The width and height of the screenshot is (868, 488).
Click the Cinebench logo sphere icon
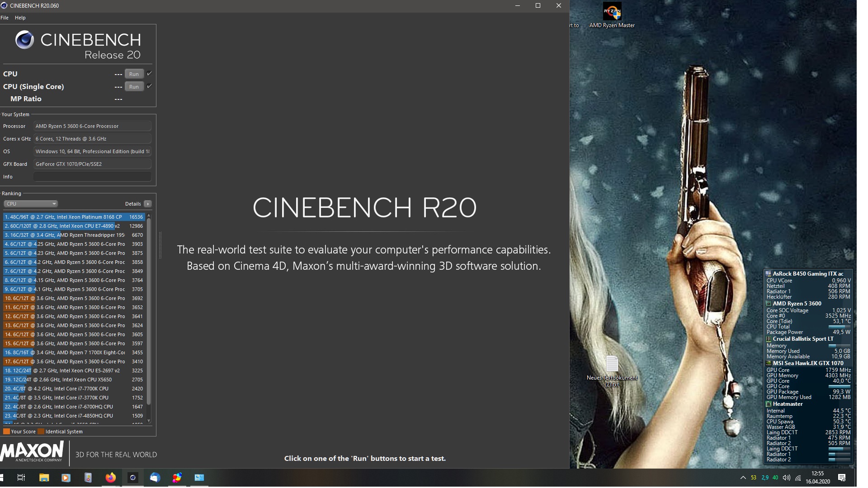pyautogui.click(x=24, y=40)
